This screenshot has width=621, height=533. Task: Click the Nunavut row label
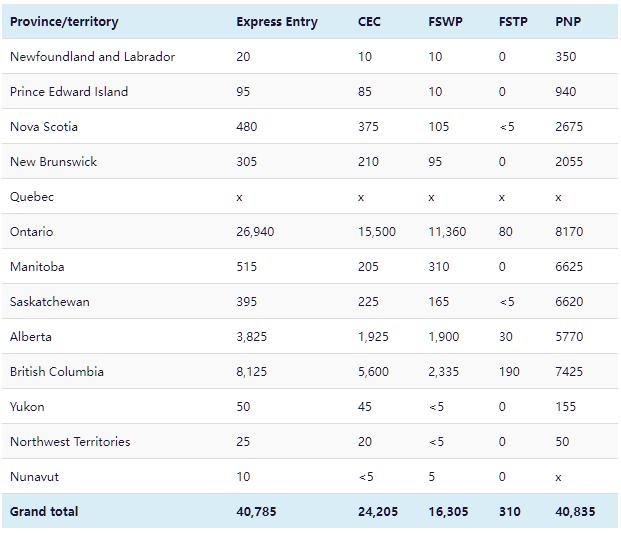(33, 477)
